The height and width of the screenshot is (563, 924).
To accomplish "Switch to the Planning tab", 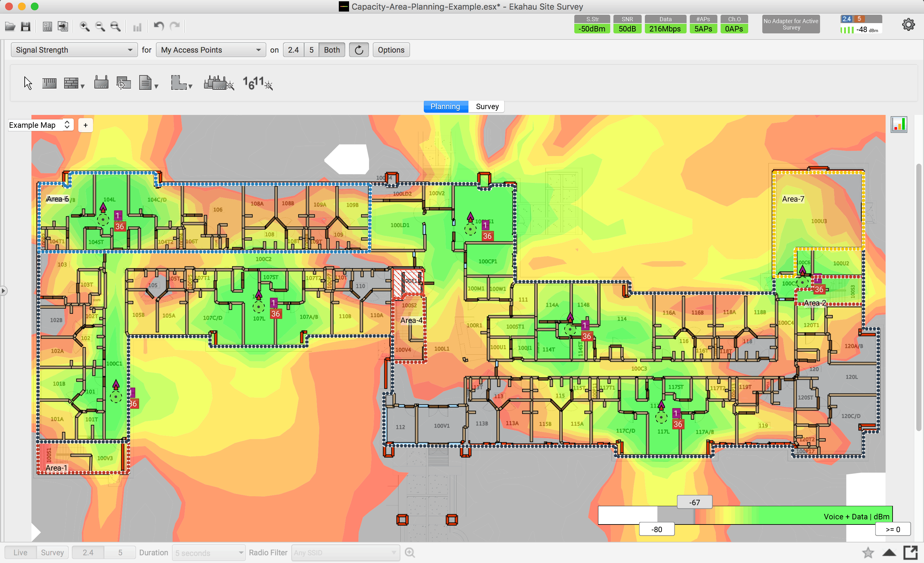I will (445, 106).
